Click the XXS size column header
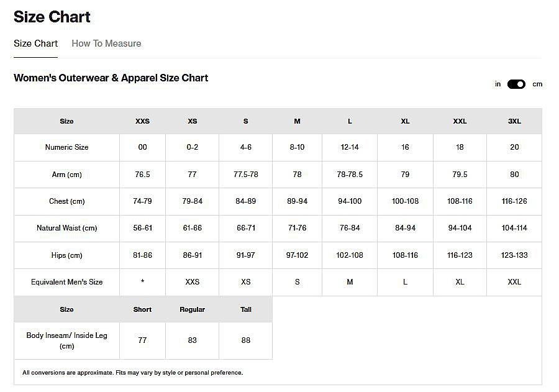Image resolution: width=559 pixels, height=392 pixels. click(142, 121)
